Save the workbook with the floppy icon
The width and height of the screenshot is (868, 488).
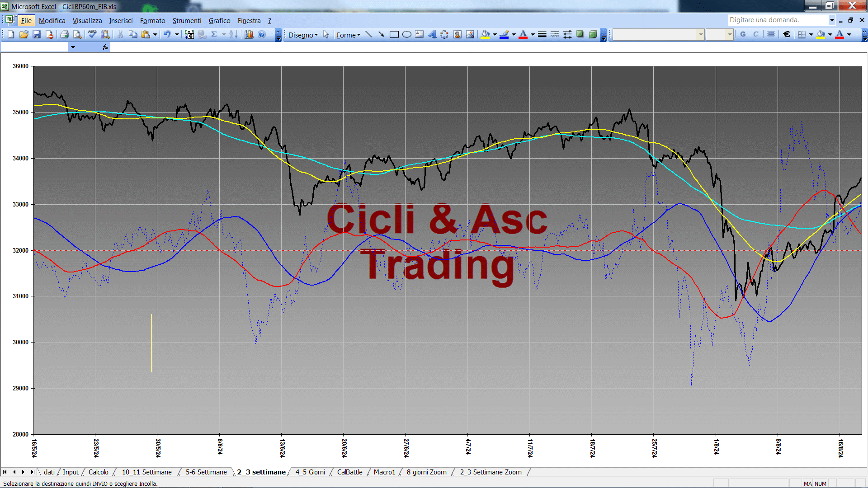click(x=37, y=34)
